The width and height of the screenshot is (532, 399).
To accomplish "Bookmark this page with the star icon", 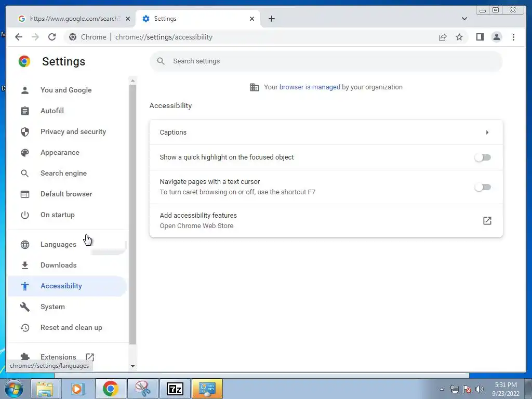I will tap(459, 37).
